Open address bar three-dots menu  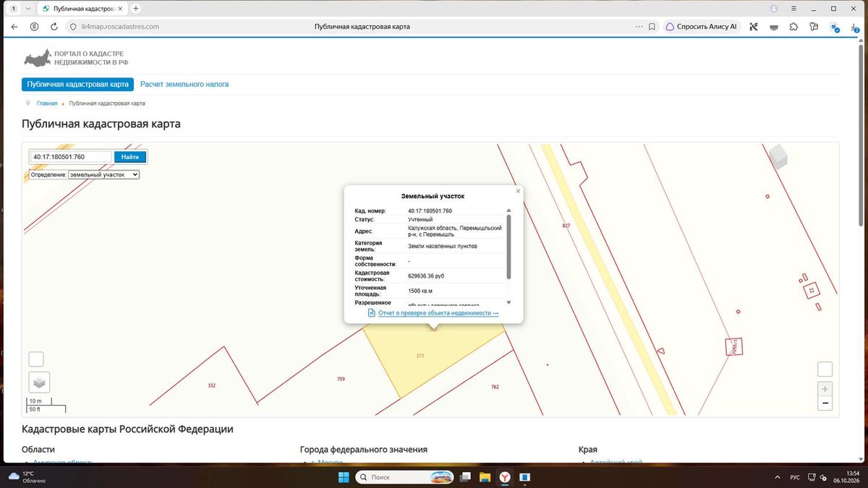pos(639,27)
